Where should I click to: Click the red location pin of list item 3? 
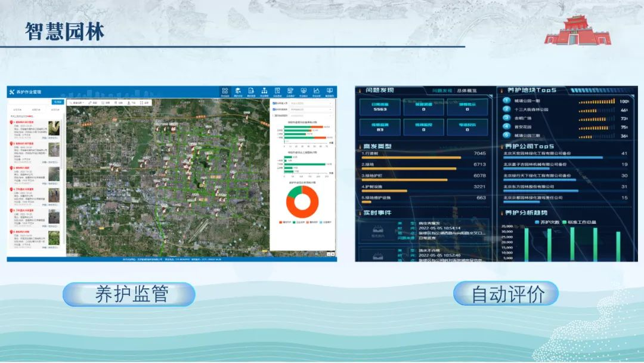click(11, 168)
